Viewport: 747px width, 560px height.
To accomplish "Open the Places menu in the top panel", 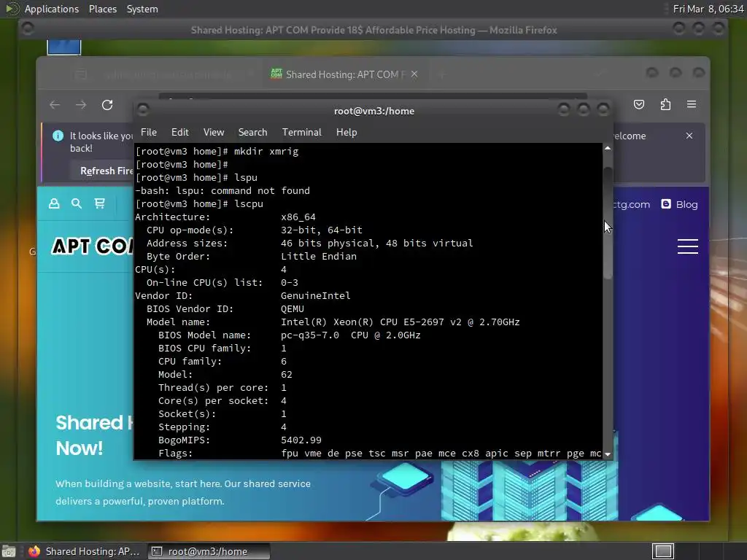I will [103, 9].
